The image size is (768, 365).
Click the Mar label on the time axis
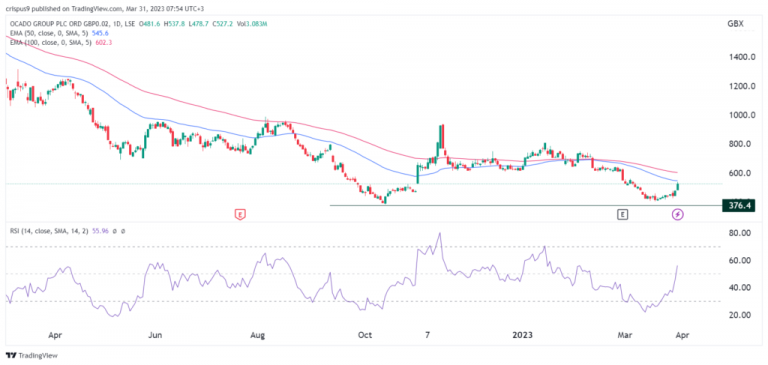pos(624,336)
